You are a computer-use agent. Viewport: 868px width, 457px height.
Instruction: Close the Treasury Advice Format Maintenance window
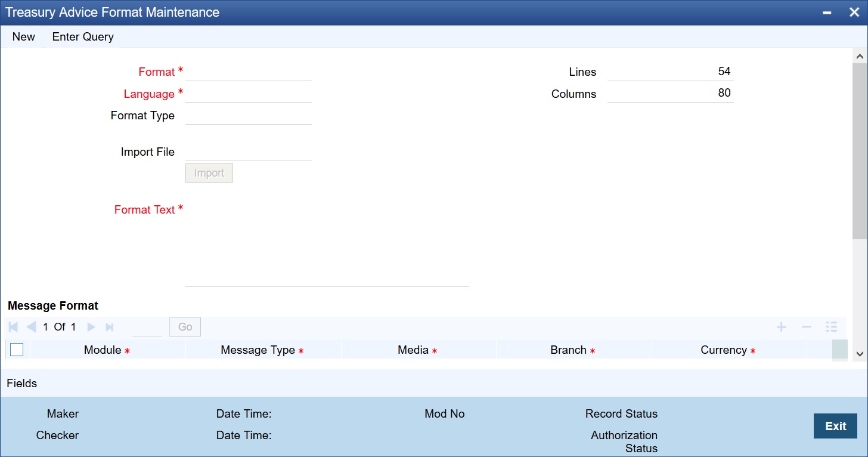(x=854, y=13)
